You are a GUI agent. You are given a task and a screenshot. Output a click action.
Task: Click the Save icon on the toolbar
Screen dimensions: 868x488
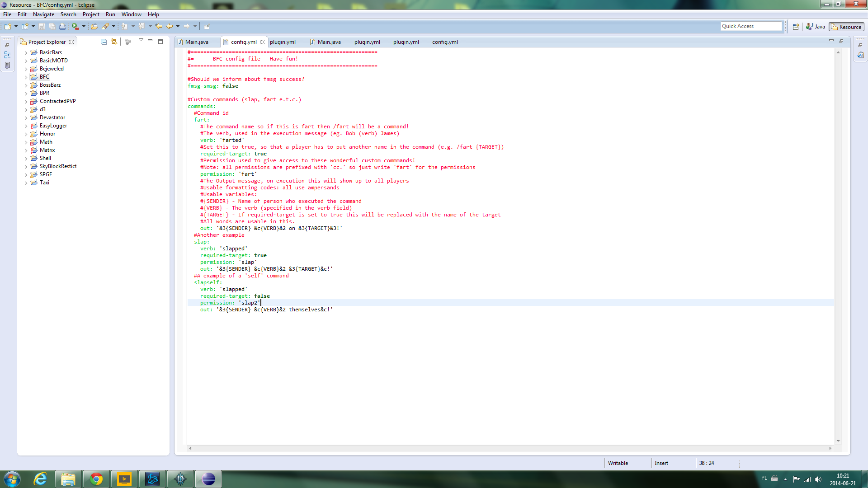tap(42, 26)
